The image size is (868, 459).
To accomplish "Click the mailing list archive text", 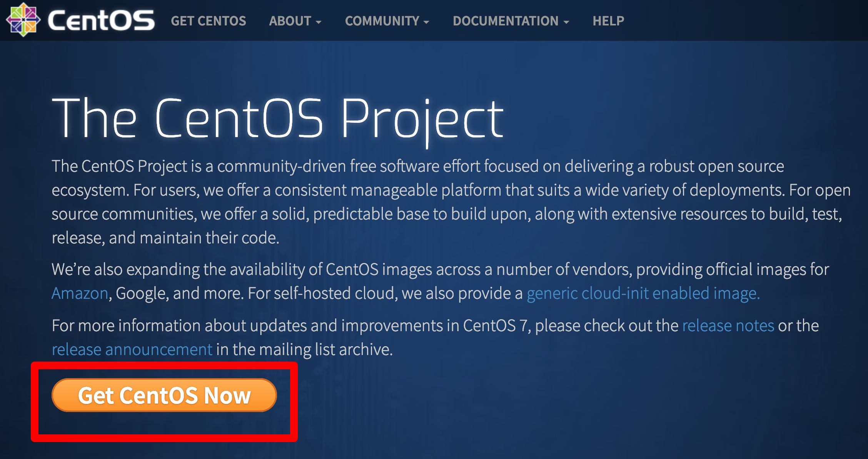I will (325, 350).
